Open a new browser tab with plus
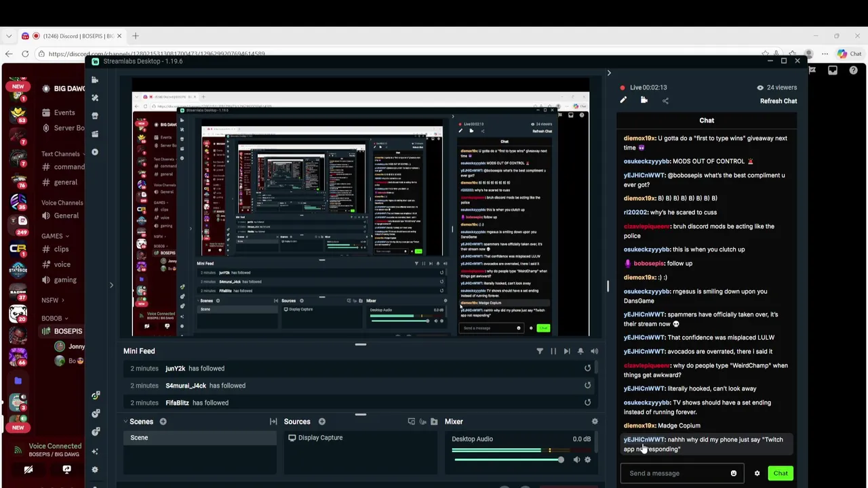 pos(136,36)
